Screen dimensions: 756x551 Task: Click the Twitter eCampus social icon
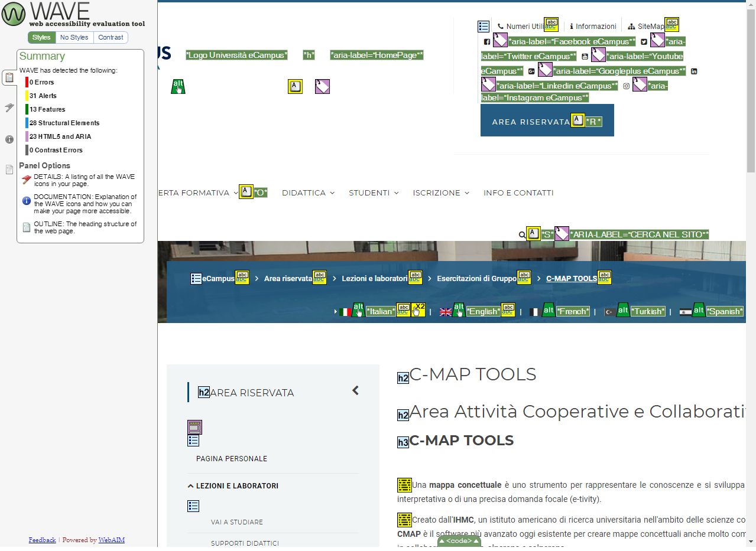point(644,42)
